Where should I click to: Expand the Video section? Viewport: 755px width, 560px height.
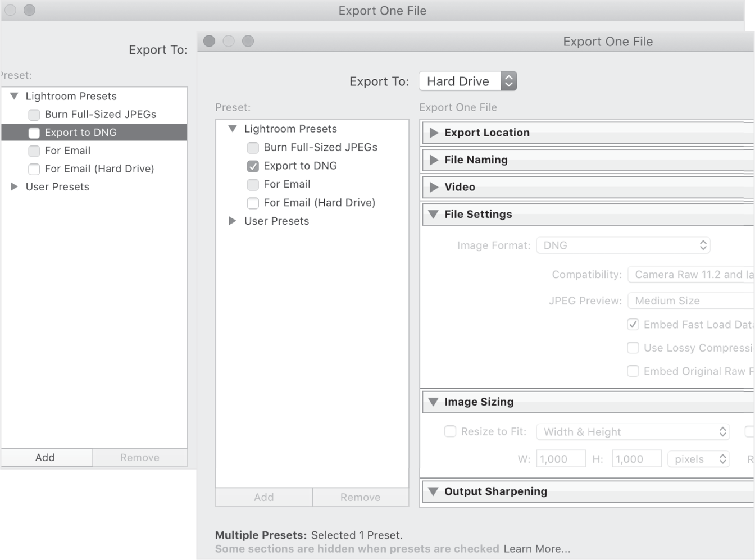[434, 187]
